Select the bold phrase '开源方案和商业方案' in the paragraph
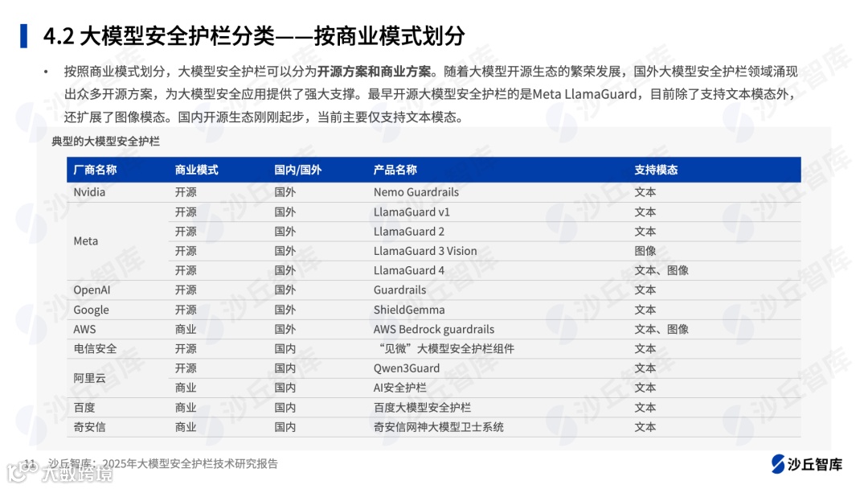The height and width of the screenshot is (489, 868). click(375, 72)
